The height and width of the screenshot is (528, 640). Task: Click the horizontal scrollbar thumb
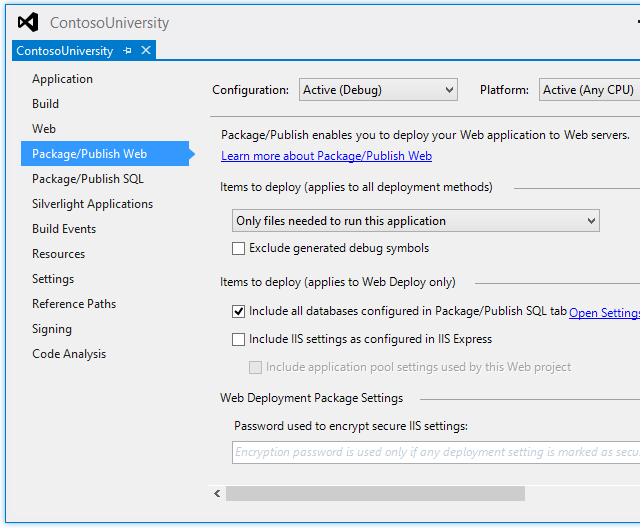[375, 494]
